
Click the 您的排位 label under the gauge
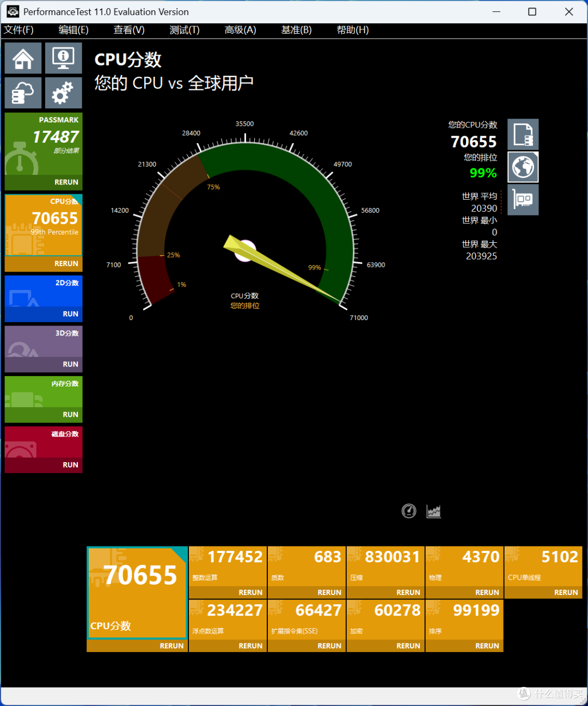tap(245, 306)
